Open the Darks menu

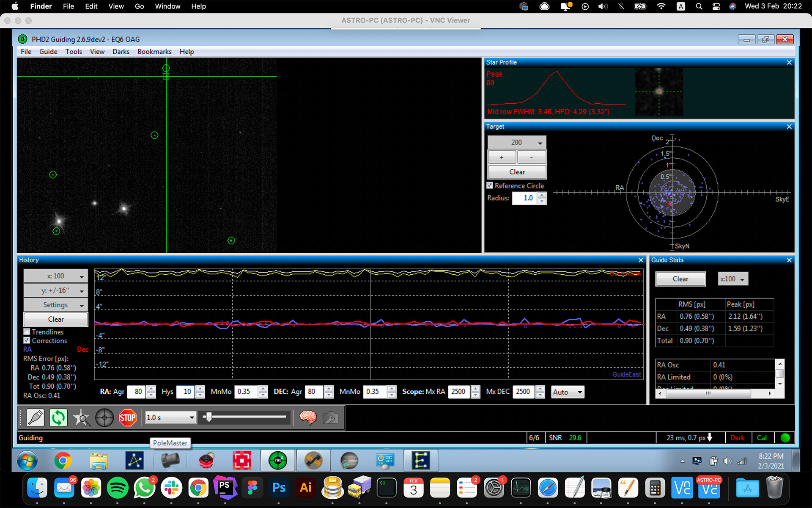121,52
